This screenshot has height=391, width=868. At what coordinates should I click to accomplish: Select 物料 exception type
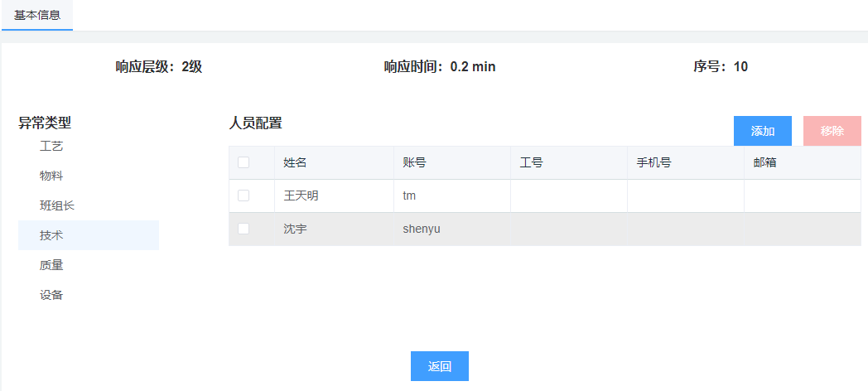point(51,176)
